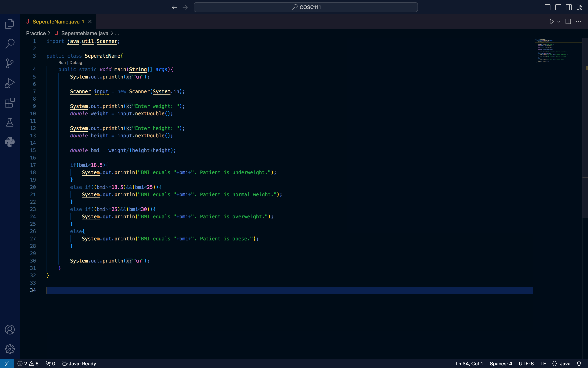588x368 pixels.
Task: Click the SeperateName class name on line 3
Action: (102, 56)
